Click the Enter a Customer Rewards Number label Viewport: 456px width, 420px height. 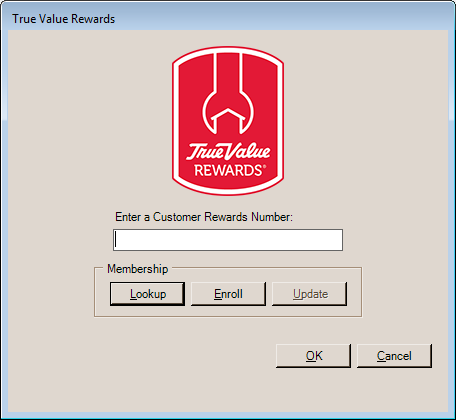[204, 217]
